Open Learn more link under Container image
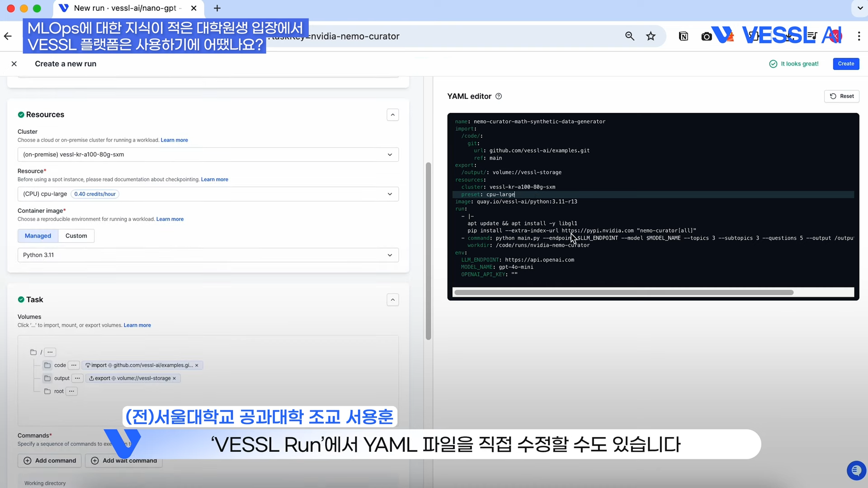Viewport: 868px width, 488px height. point(170,219)
